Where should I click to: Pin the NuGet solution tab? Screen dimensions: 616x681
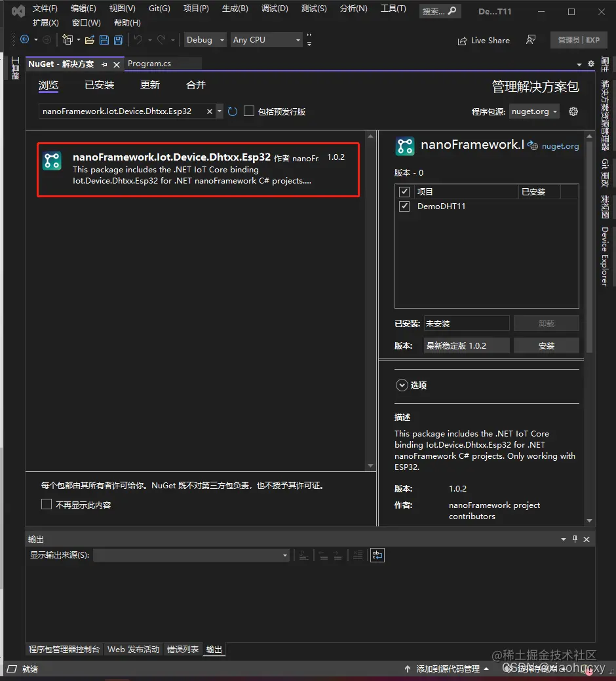point(104,64)
